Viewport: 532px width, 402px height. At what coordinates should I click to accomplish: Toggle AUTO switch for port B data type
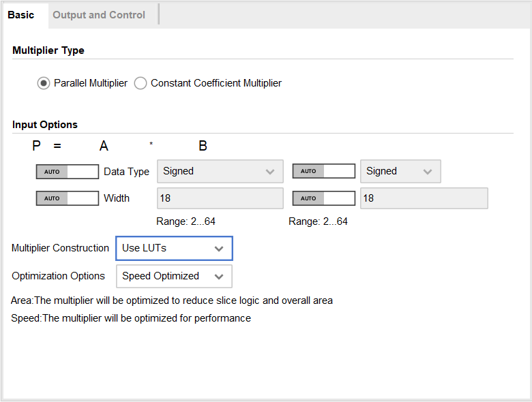[324, 171]
